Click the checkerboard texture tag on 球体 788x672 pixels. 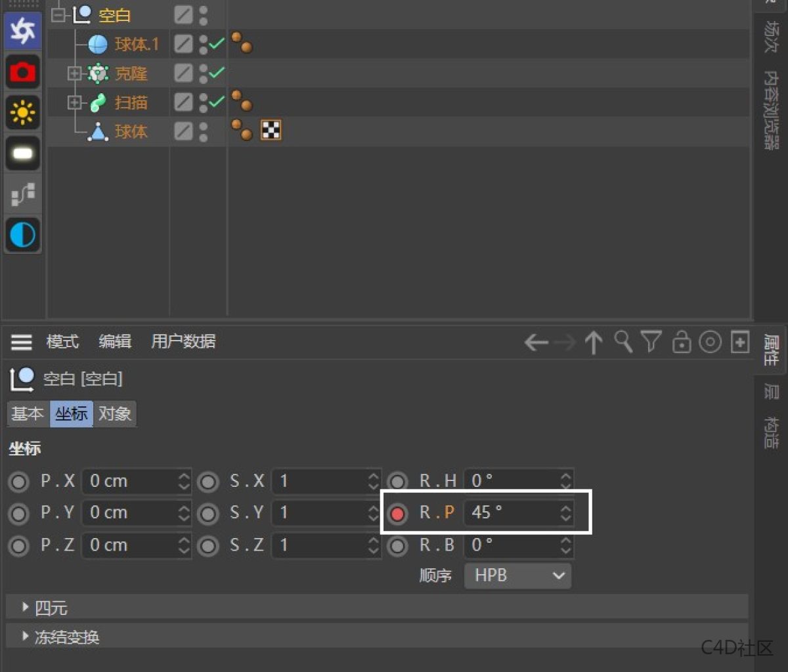pos(271,130)
